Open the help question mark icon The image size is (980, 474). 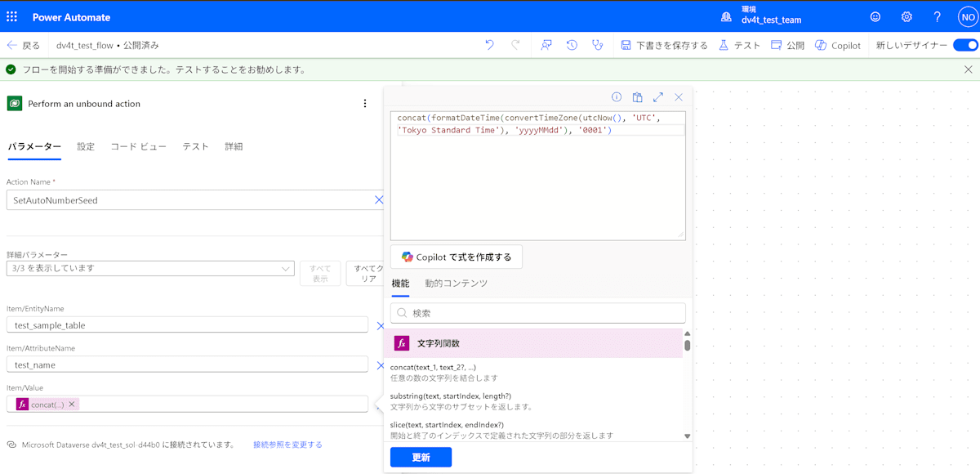coord(938,16)
